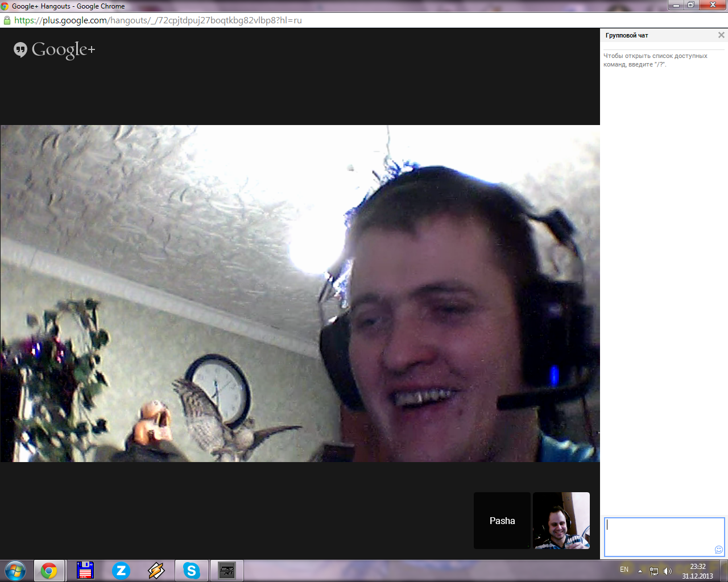
Task: Click the main video feed
Action: point(300,293)
